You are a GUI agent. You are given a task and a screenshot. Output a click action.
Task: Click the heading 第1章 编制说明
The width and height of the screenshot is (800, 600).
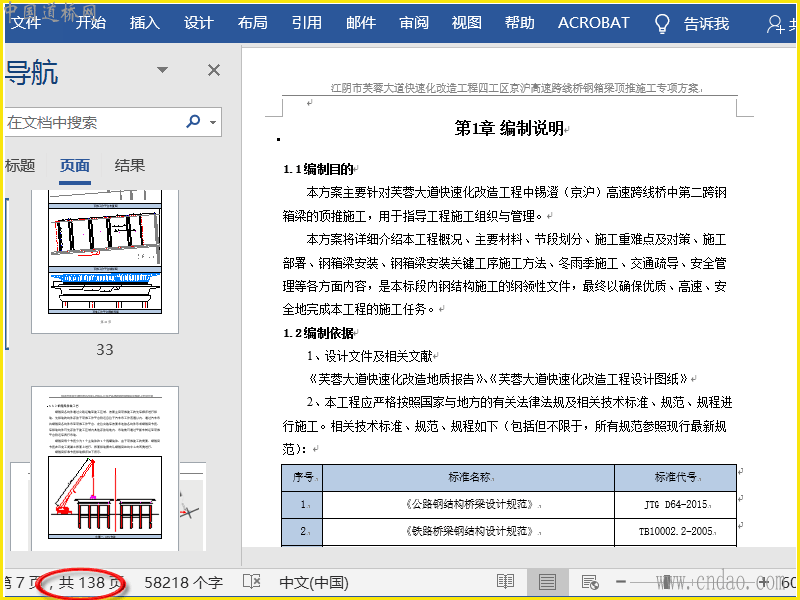coord(509,128)
